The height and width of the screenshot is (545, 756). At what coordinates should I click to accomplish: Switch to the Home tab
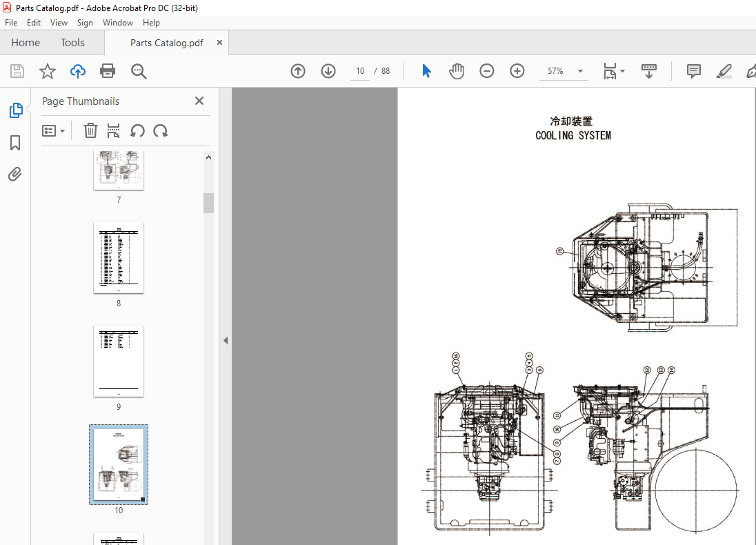(26, 43)
